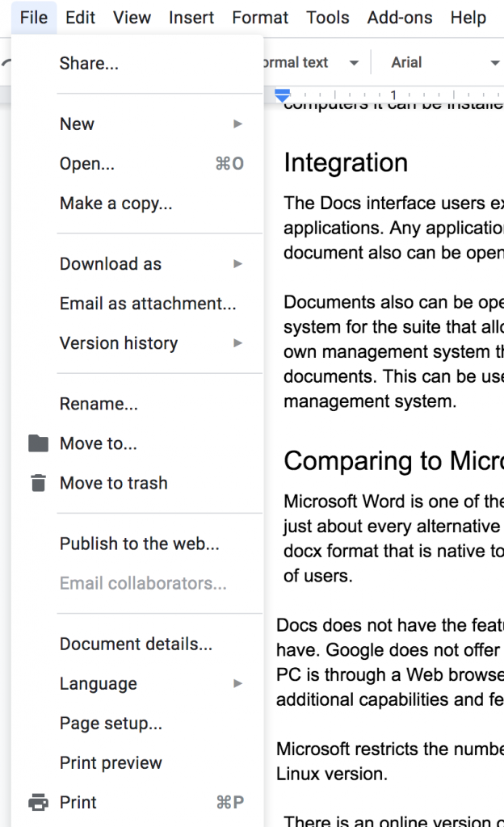Open Page setup...

point(137,723)
